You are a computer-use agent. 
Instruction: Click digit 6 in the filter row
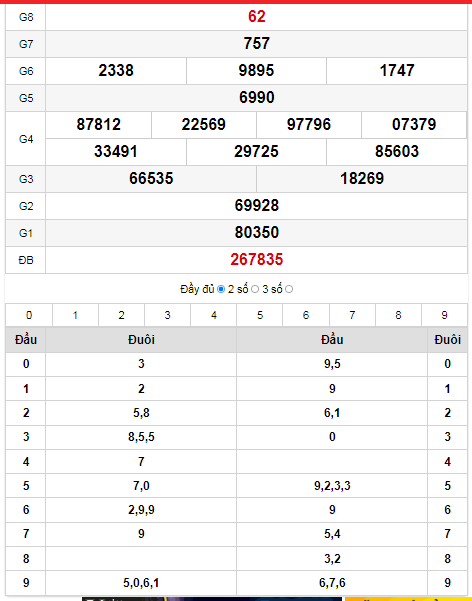point(306,315)
